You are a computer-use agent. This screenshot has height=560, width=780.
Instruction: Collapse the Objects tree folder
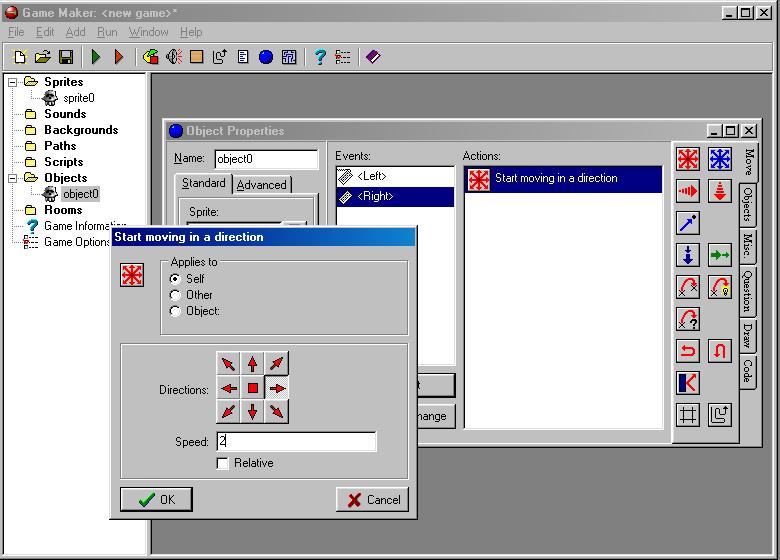13,178
